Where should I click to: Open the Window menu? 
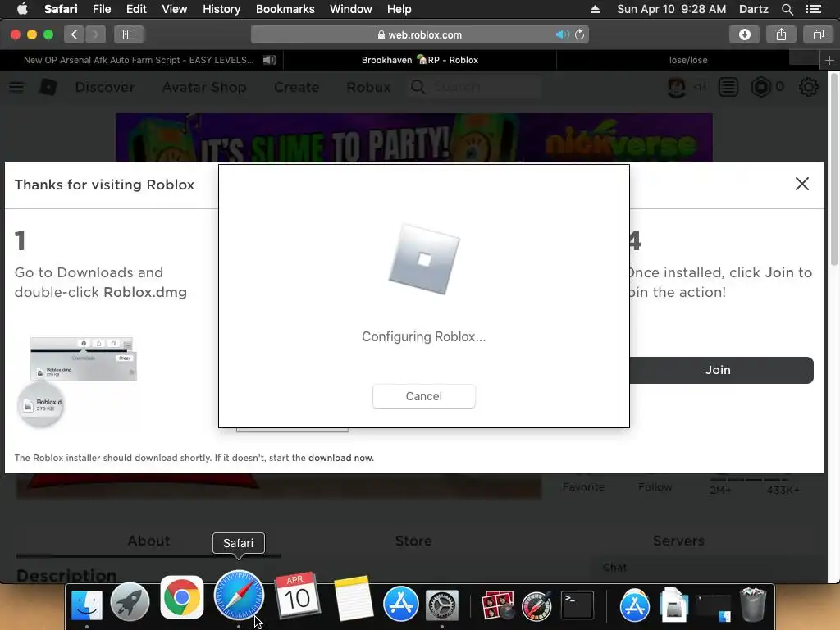pos(350,9)
